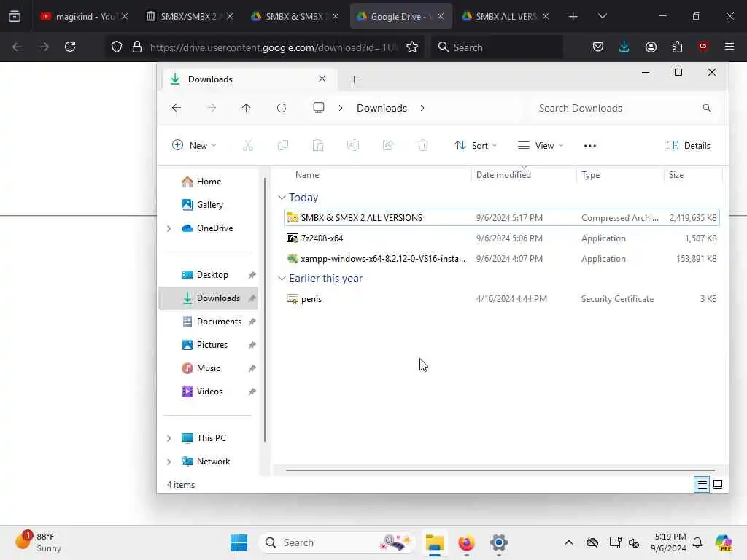This screenshot has height=560, width=747.
Task: Open a new Firefox tab
Action: tap(573, 17)
